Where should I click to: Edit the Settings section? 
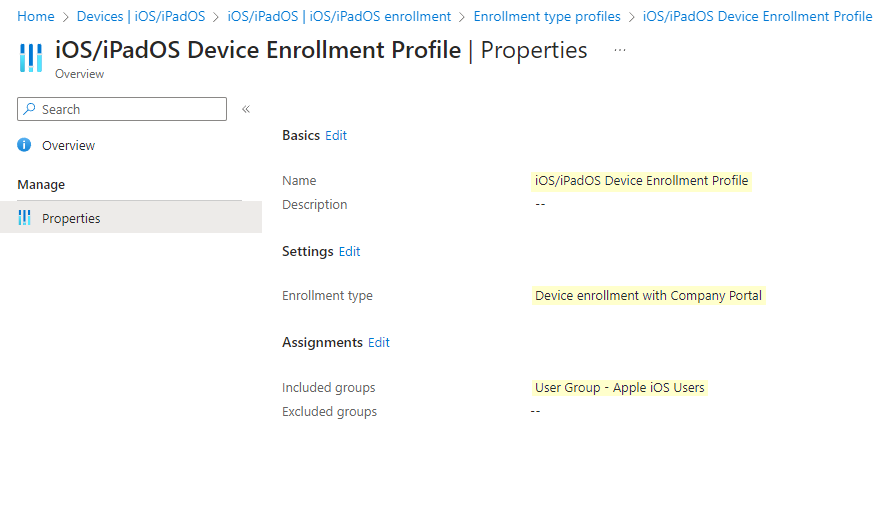coord(350,252)
